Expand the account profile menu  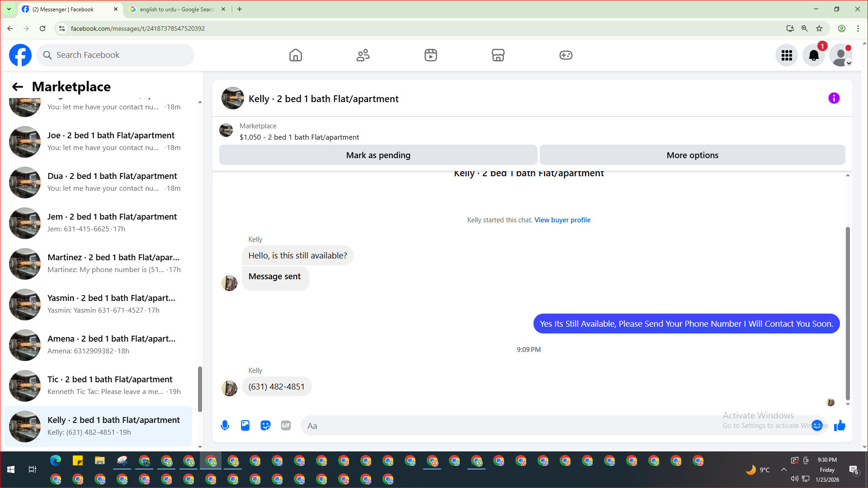(x=841, y=55)
